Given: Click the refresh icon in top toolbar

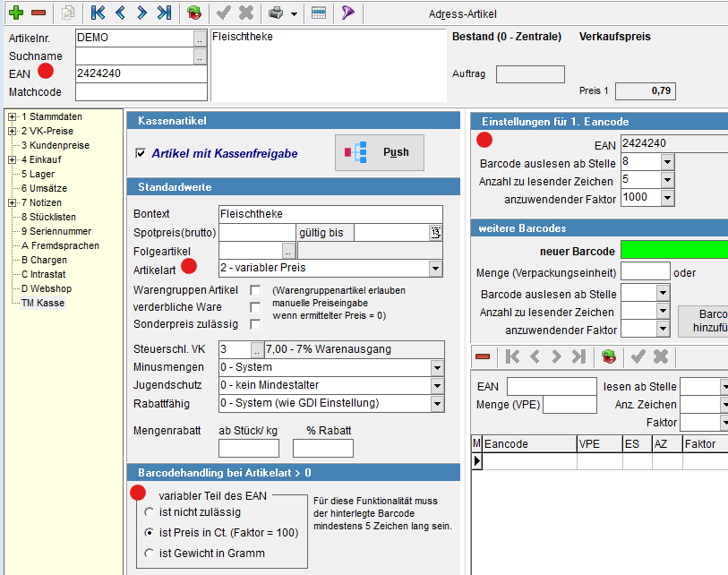Looking at the screenshot, I should (193, 13).
